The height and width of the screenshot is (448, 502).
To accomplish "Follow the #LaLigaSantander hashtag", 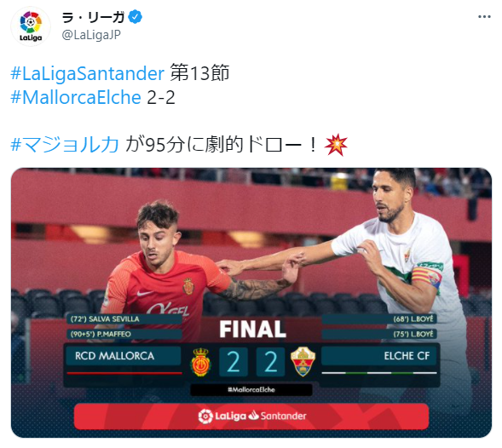I will point(88,73).
